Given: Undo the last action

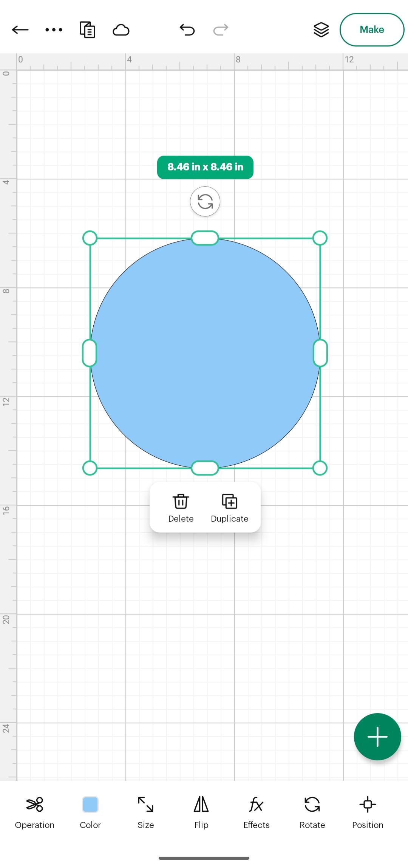Looking at the screenshot, I should (187, 29).
